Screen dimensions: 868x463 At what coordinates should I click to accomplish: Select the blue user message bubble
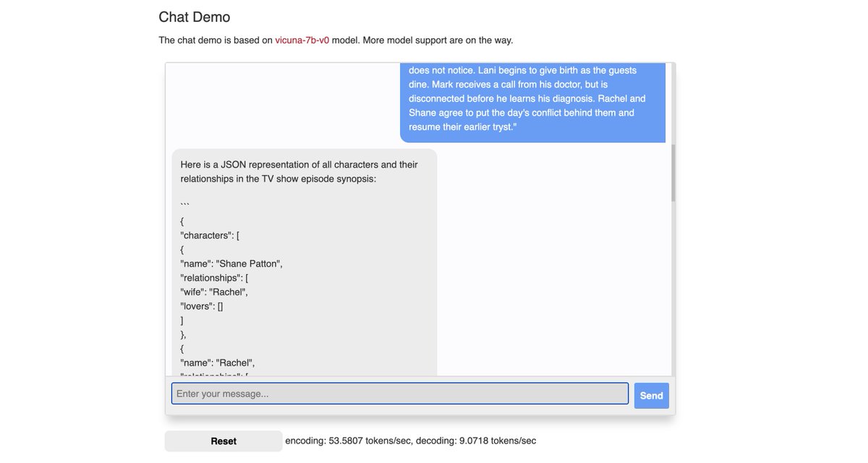coord(532,98)
